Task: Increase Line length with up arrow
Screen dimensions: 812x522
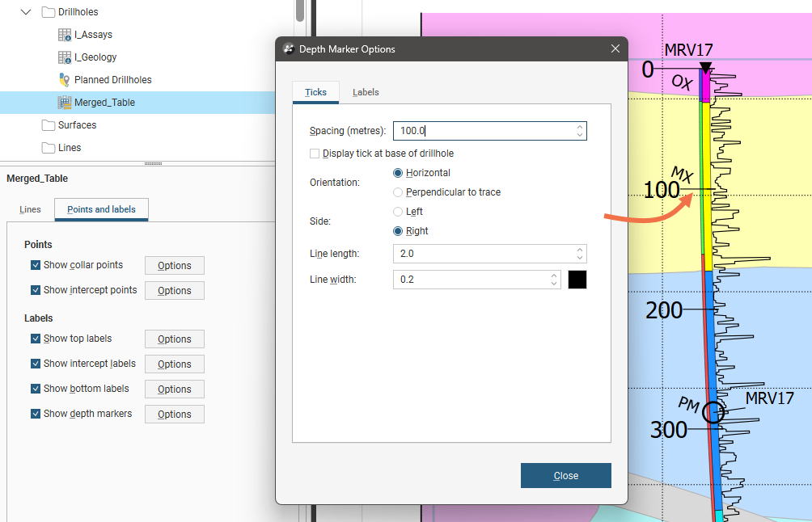Action: (x=580, y=250)
